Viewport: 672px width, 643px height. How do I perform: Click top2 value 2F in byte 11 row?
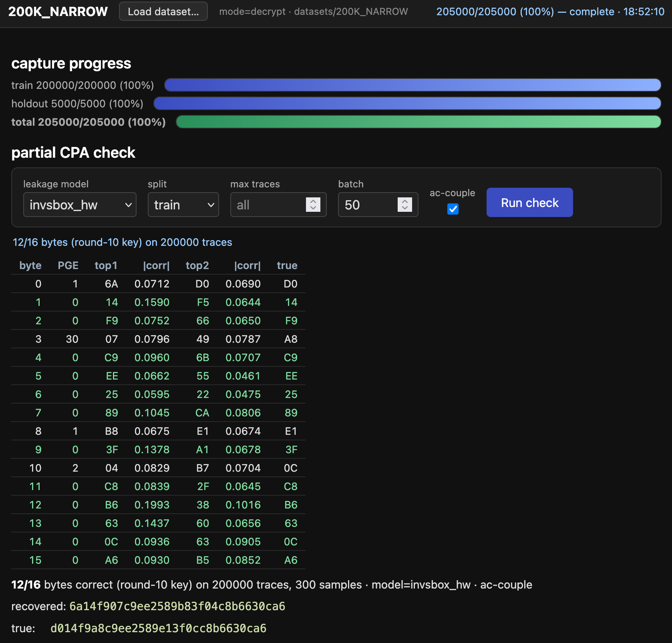203,486
